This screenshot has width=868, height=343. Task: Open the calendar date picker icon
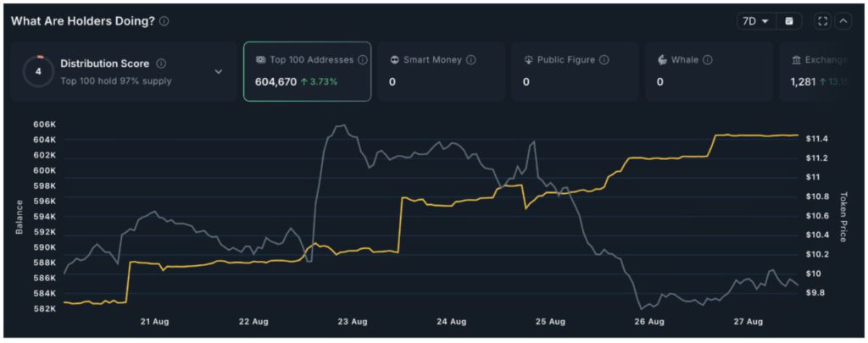(789, 21)
